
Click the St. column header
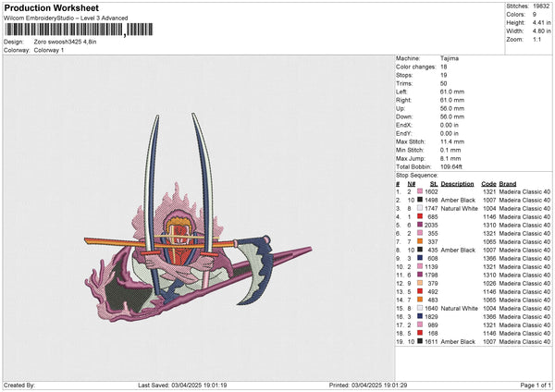click(434, 184)
